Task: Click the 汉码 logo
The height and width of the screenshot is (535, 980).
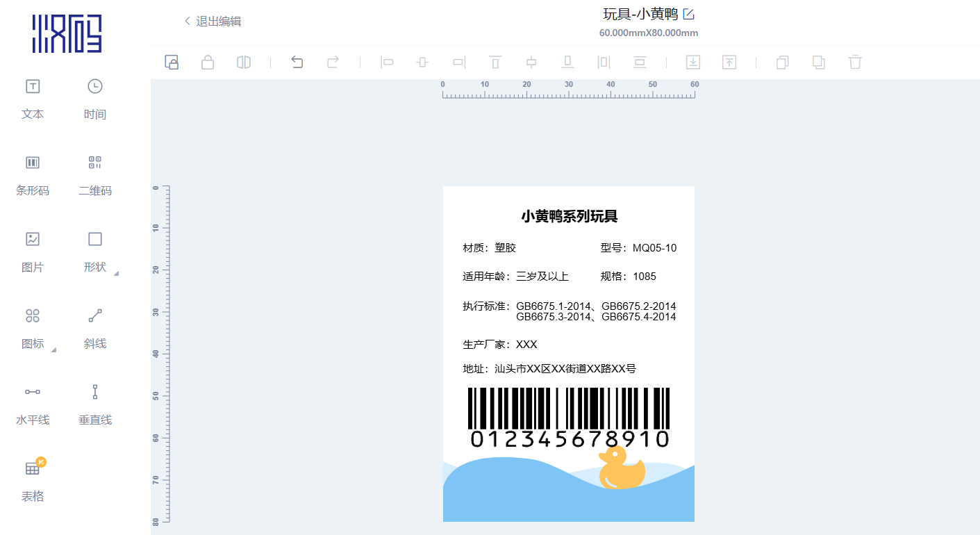Action: [x=67, y=33]
